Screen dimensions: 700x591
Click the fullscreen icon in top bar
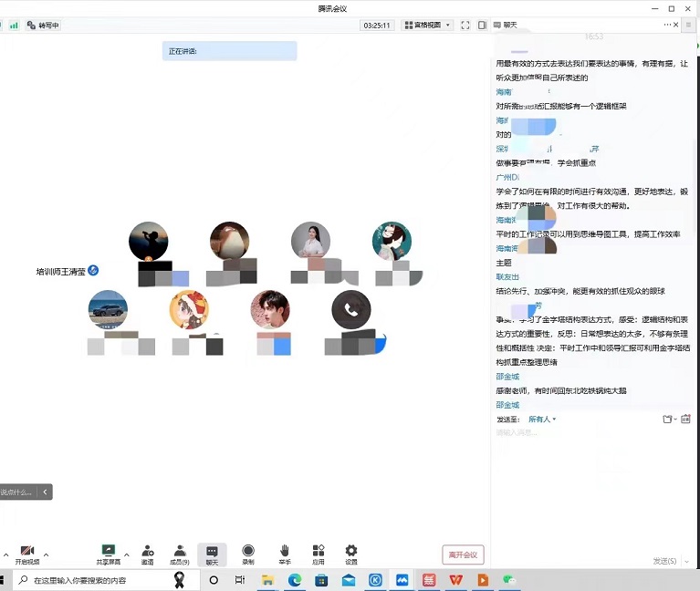465,26
